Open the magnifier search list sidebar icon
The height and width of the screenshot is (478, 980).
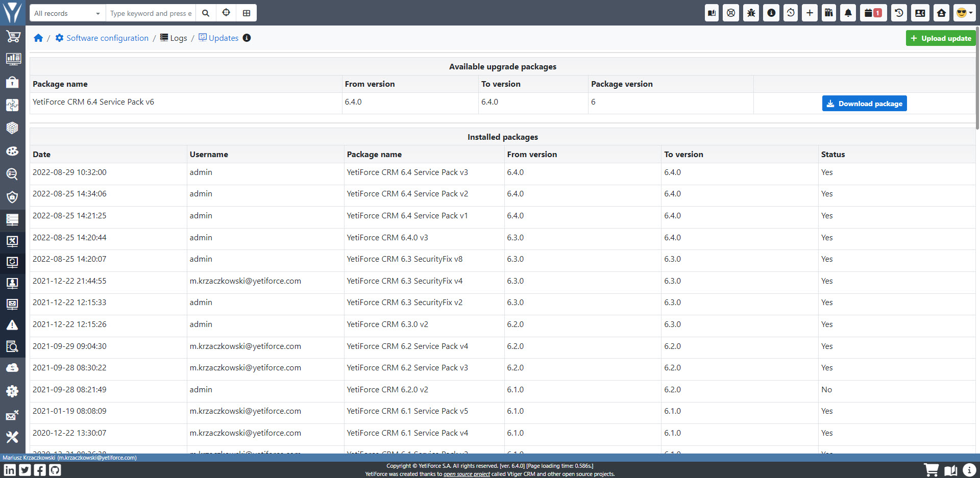point(13,174)
